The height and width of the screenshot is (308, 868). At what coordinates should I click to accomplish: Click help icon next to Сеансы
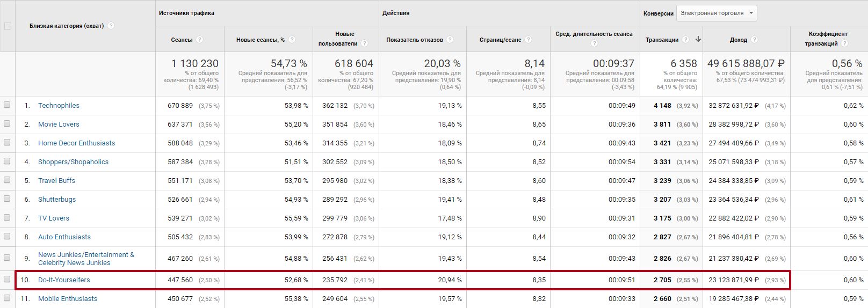(200, 40)
